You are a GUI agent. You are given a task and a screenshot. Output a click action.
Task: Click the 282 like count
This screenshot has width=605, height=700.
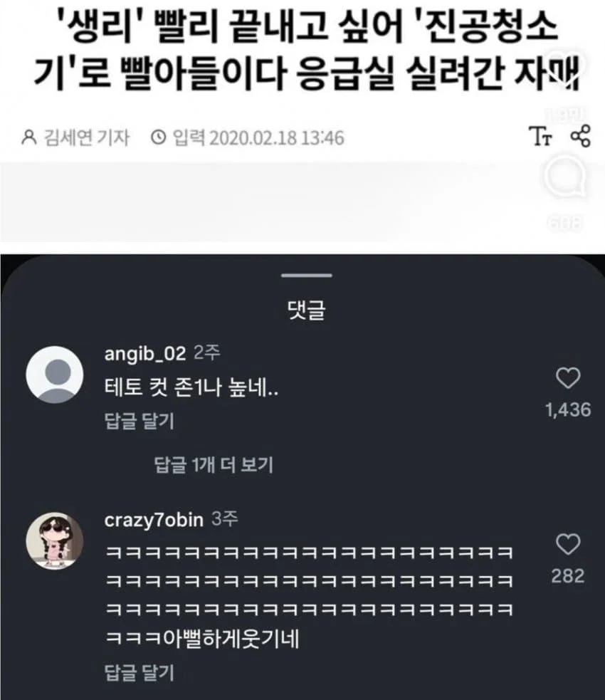tap(567, 575)
